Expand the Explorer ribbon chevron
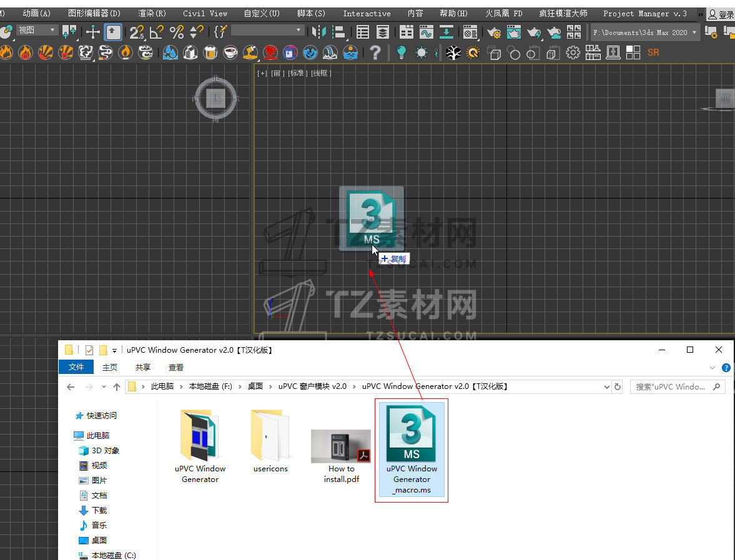This screenshot has height=560, width=735. pos(713,368)
